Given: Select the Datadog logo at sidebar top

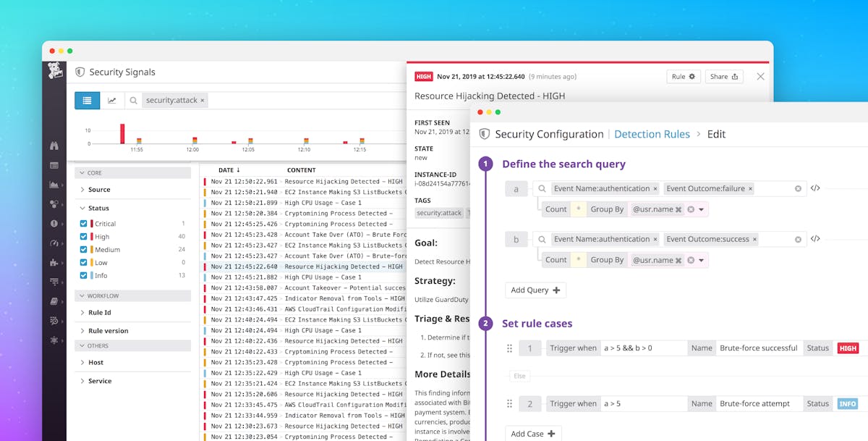Looking at the screenshot, I should [54, 72].
